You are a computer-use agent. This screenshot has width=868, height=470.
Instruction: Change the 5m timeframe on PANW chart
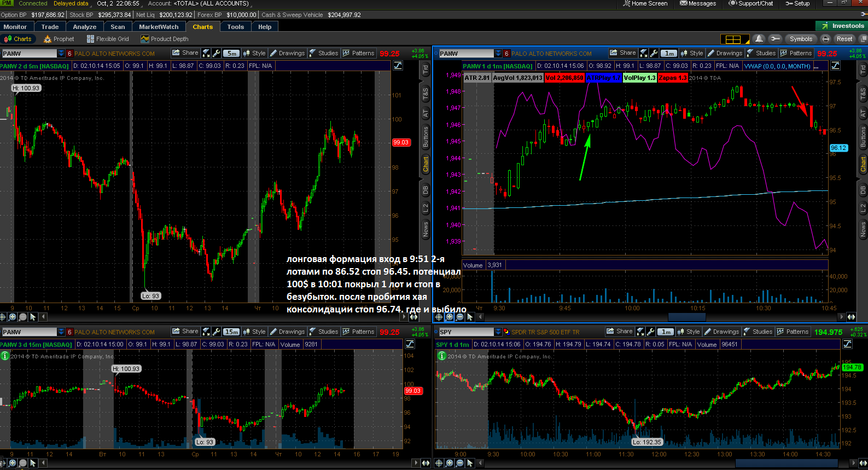232,53
